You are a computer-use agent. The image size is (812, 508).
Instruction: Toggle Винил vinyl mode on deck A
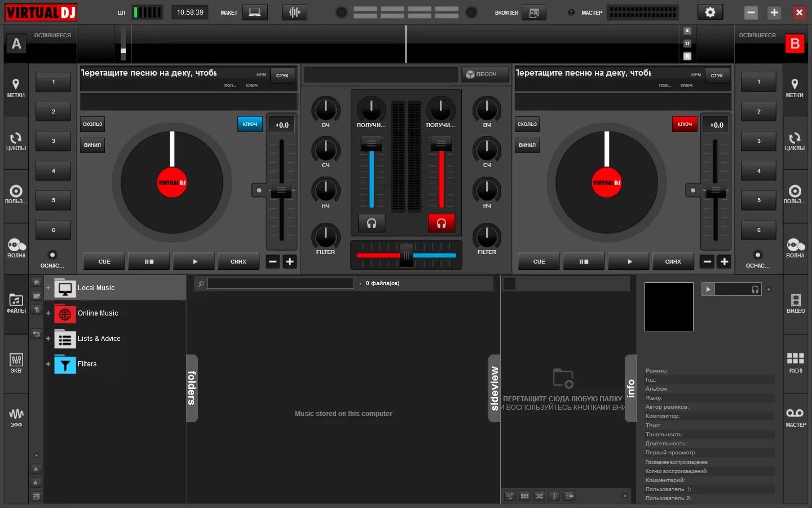point(92,145)
